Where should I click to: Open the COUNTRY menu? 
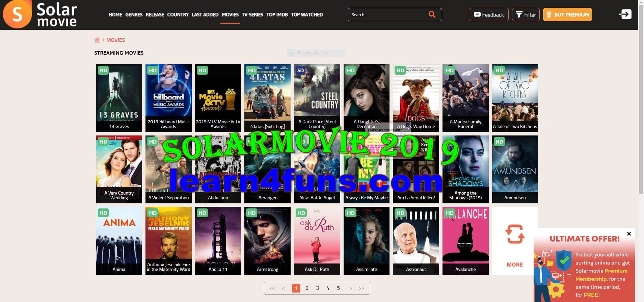(x=178, y=15)
